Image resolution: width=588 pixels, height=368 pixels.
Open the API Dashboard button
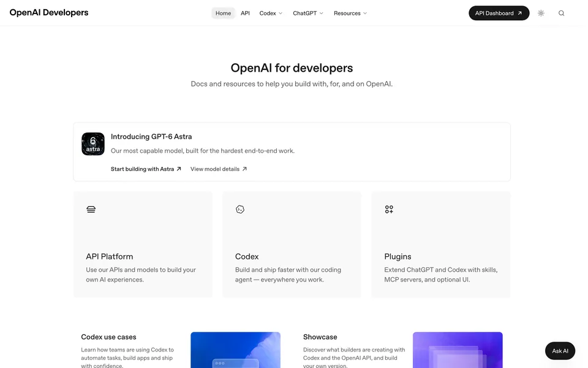(499, 13)
